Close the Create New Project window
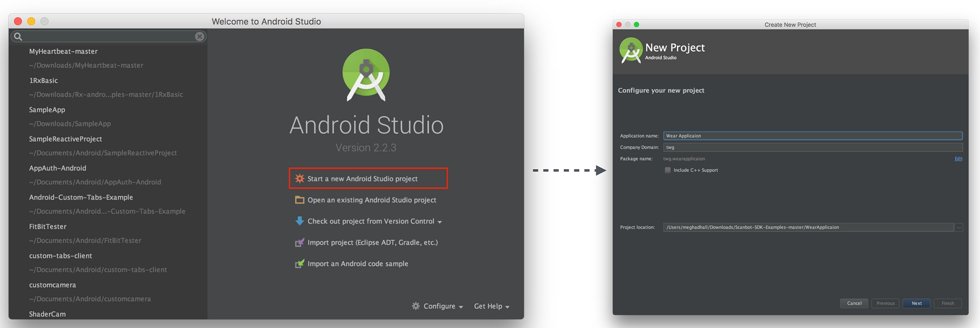The image size is (980, 328). tap(619, 25)
